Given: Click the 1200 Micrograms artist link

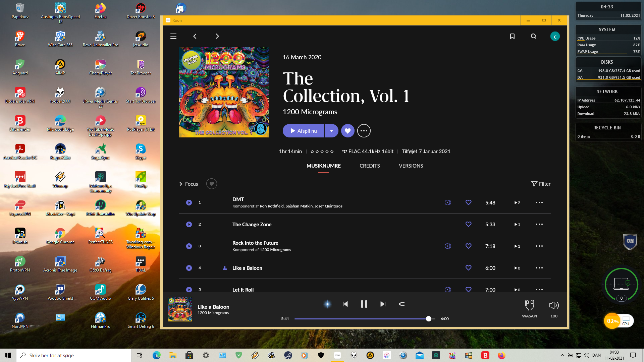Looking at the screenshot, I should click(310, 112).
